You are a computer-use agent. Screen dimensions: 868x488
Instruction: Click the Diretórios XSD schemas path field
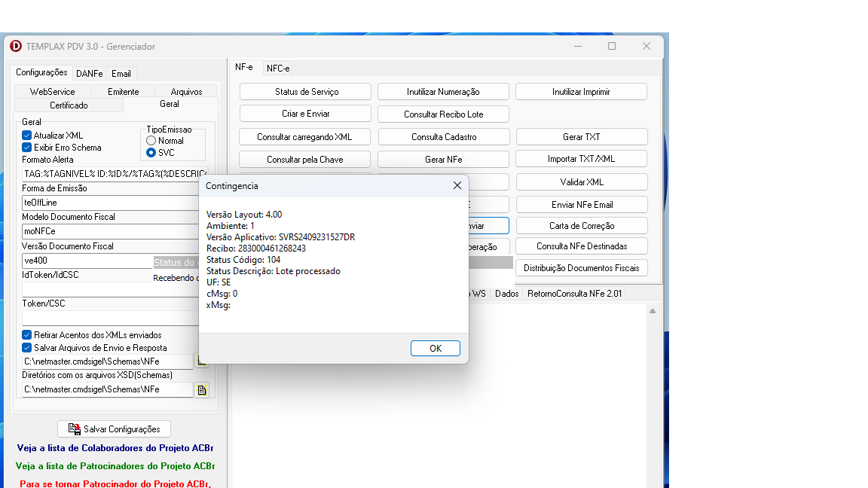click(108, 389)
